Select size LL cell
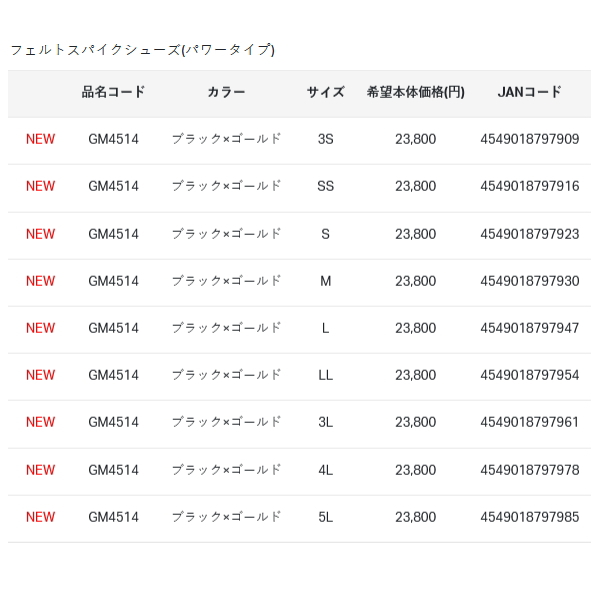The height and width of the screenshot is (600, 600). click(x=325, y=375)
